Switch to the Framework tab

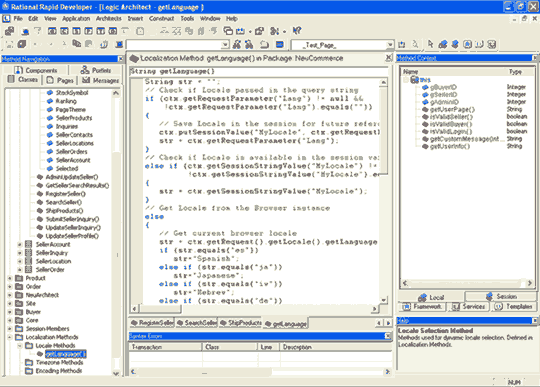point(422,306)
